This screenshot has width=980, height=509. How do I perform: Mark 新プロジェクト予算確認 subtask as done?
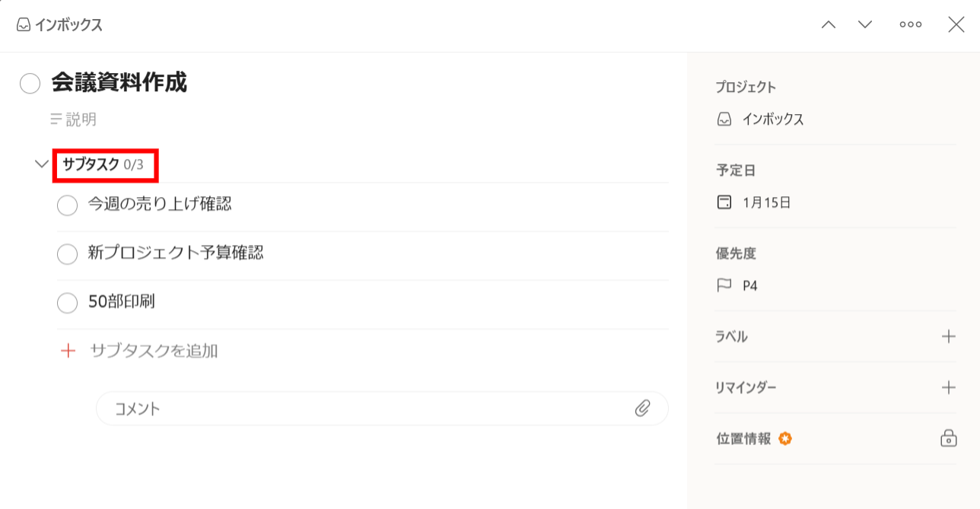point(68,254)
